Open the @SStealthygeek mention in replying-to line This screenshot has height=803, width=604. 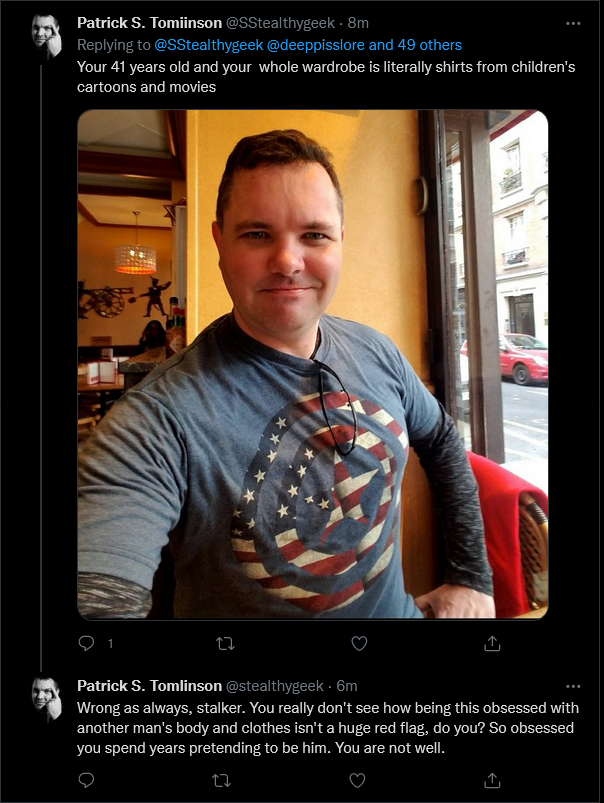(209, 45)
